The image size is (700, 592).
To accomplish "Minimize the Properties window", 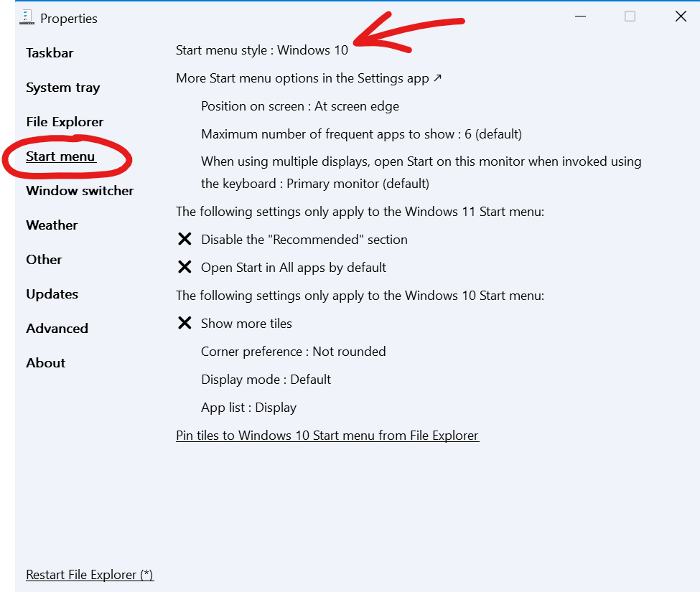I will coord(580,17).
